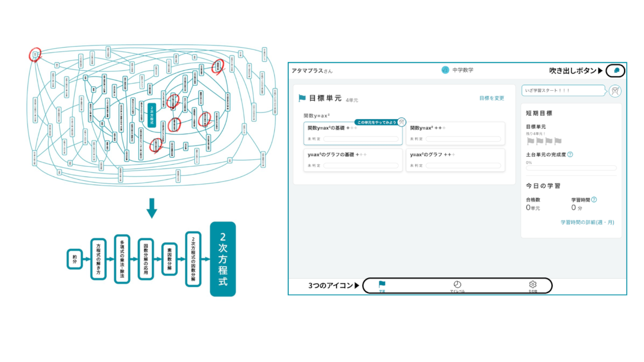The image size is (644, 362).
Task: Click the 素因数分解 step box
Action: pyautogui.click(x=170, y=259)
